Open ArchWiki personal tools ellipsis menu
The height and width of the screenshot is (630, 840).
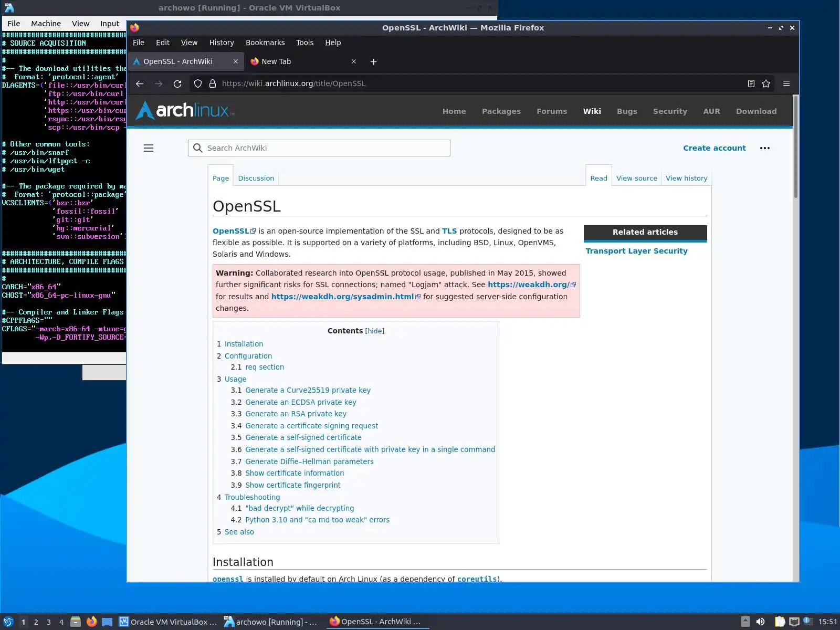[765, 148]
